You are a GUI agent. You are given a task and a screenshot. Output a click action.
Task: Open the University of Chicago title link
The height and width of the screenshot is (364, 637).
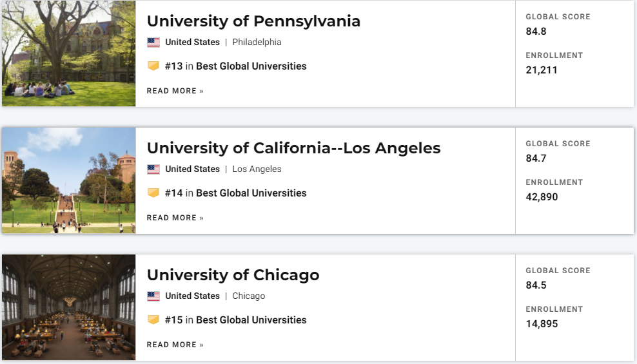pos(233,275)
